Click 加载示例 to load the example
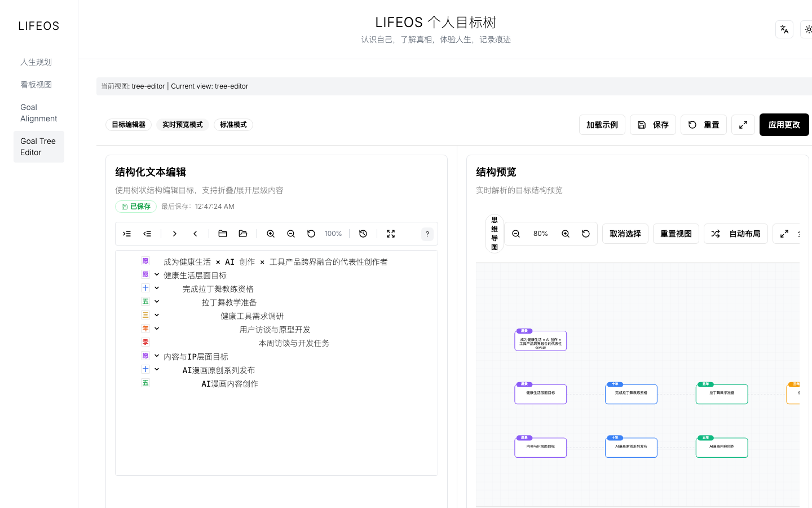Image resolution: width=812 pixels, height=508 pixels. point(602,125)
